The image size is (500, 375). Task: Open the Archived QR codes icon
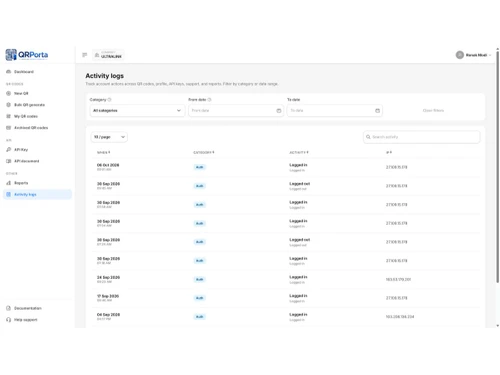click(x=9, y=128)
